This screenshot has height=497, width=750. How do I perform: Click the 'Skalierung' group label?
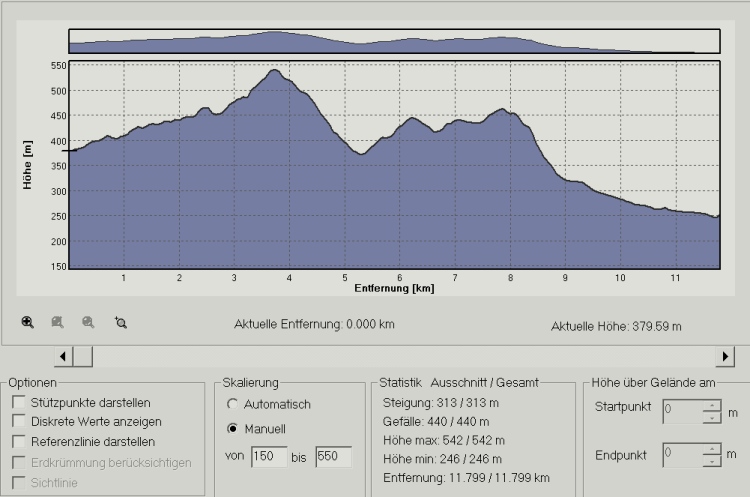250,383
